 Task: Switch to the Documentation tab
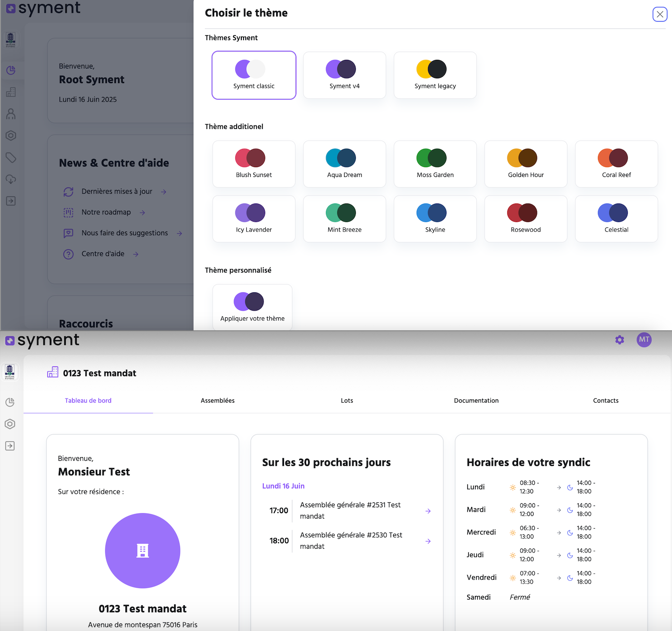476,401
